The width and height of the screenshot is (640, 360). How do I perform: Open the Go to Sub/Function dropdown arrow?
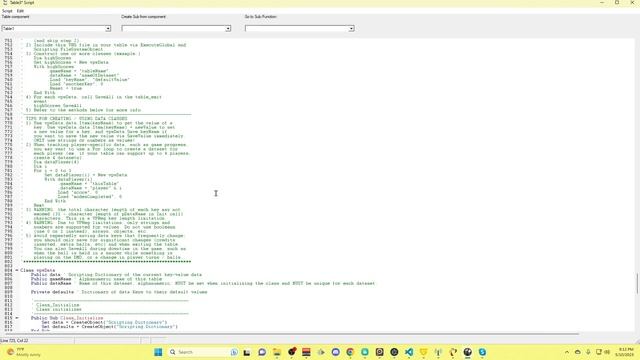(351, 29)
